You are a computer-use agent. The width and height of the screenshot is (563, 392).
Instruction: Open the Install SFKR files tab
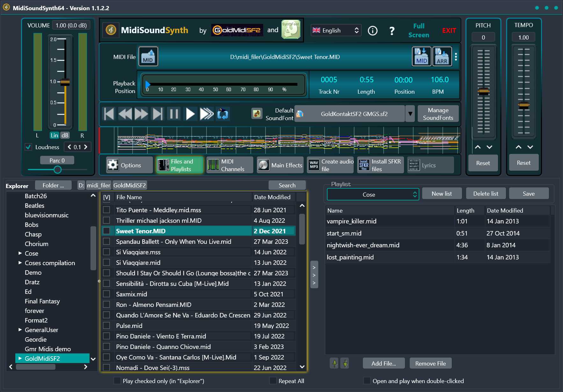[x=380, y=165]
